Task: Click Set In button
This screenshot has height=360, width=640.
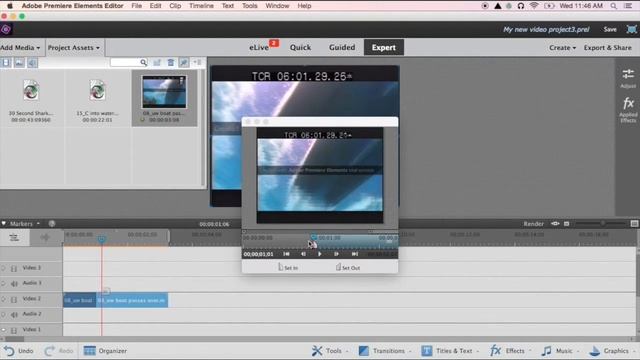Action: point(288,267)
